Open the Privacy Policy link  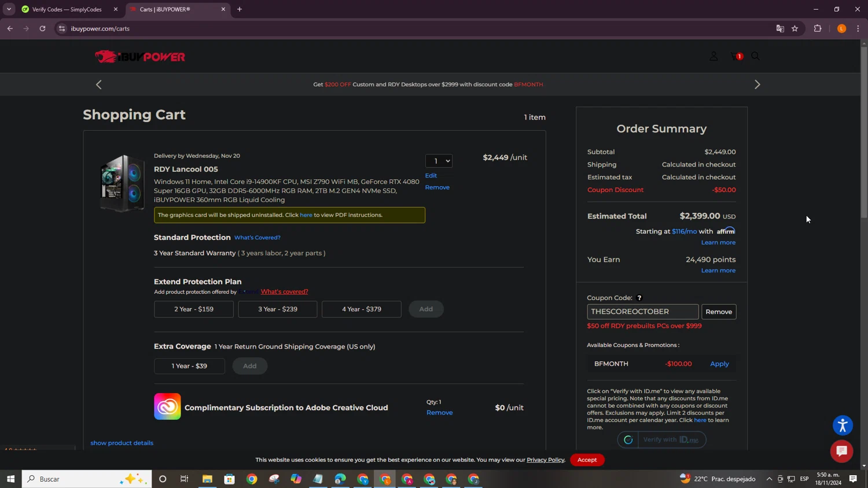(546, 460)
